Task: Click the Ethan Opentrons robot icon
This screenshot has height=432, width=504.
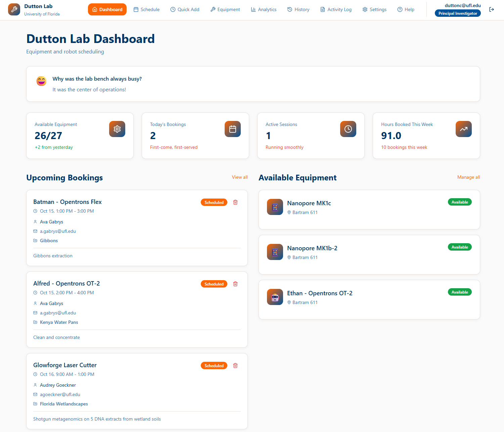Action: point(275,297)
